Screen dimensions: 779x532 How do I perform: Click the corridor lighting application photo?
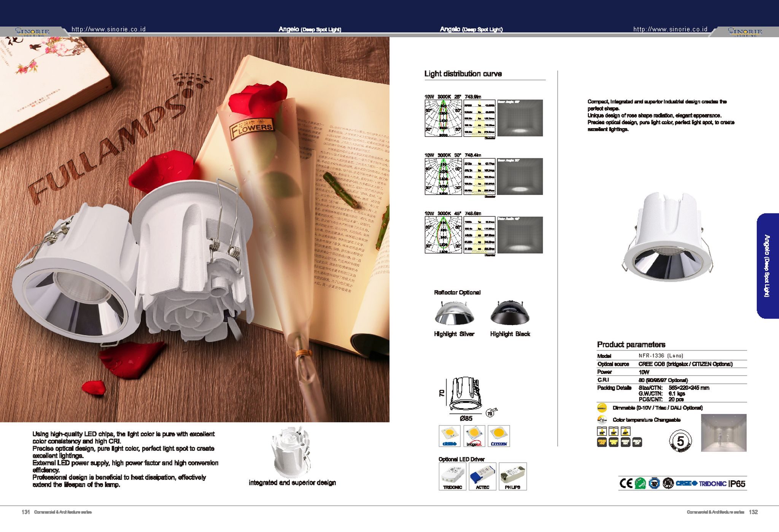click(x=723, y=433)
